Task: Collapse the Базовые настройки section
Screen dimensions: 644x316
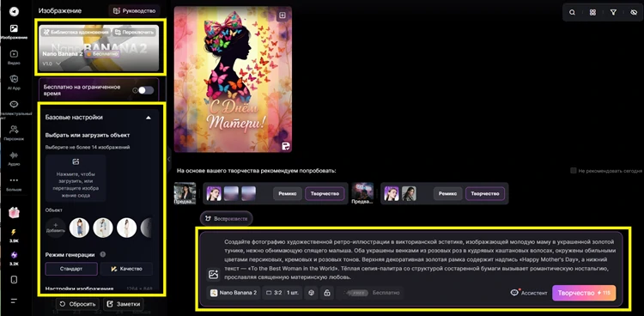Action: click(x=149, y=118)
